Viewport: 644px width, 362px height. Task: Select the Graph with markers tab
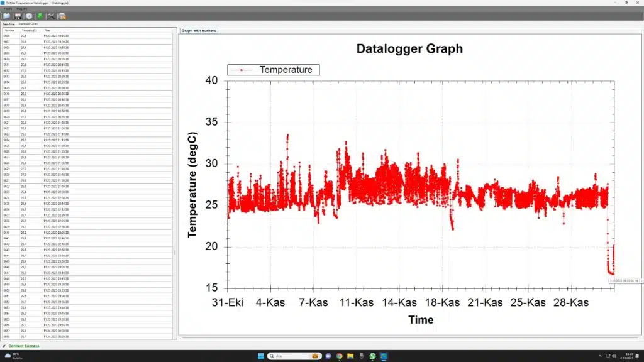[199, 30]
